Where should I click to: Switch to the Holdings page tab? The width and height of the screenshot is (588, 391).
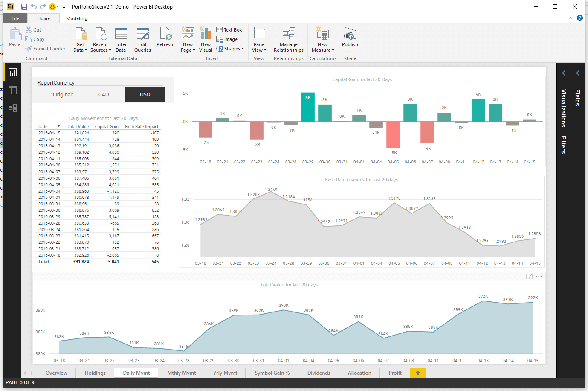(x=95, y=373)
